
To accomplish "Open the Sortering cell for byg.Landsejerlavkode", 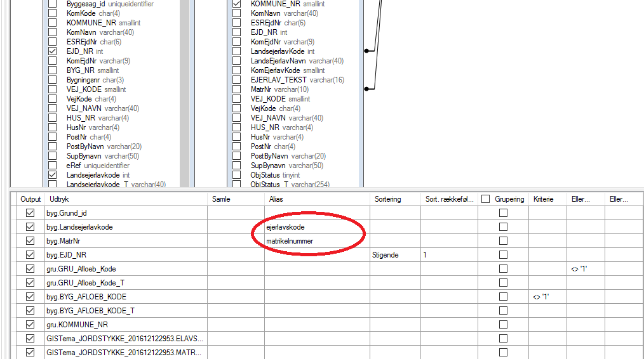I will pos(394,227).
